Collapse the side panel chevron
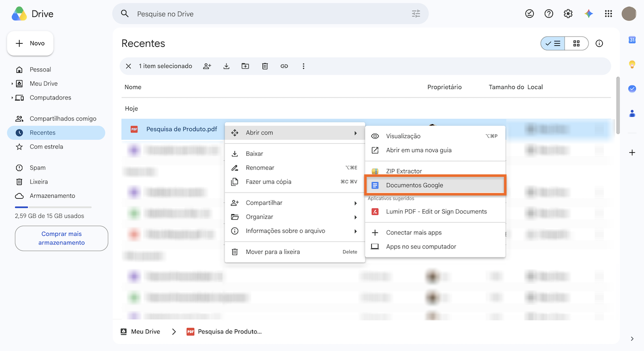Image resolution: width=644 pixels, height=351 pixels. tap(632, 339)
